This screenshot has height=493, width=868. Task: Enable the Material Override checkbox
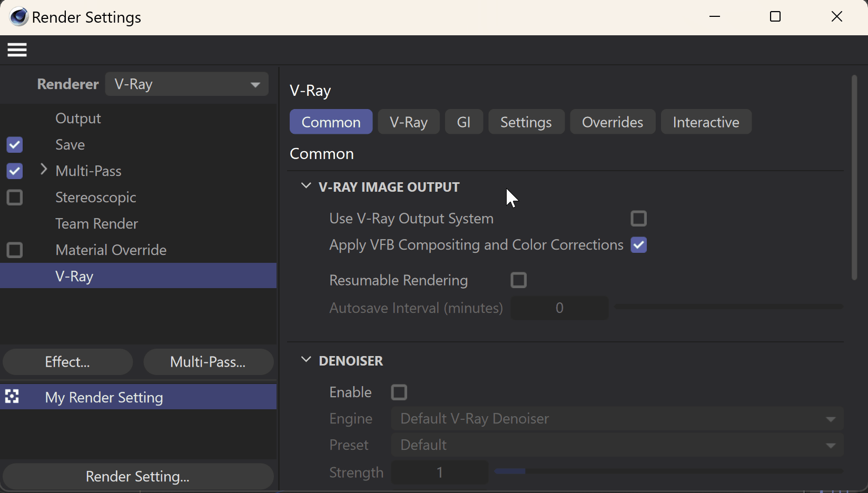pyautogui.click(x=15, y=250)
